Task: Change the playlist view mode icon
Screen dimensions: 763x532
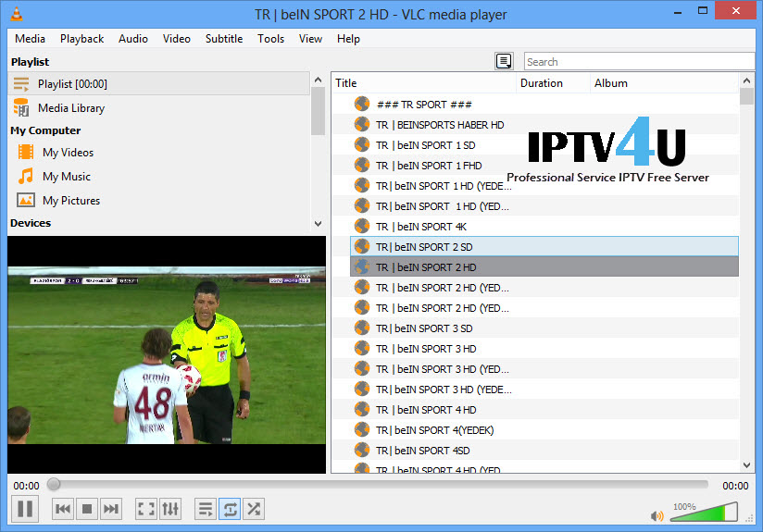Action: (x=504, y=61)
